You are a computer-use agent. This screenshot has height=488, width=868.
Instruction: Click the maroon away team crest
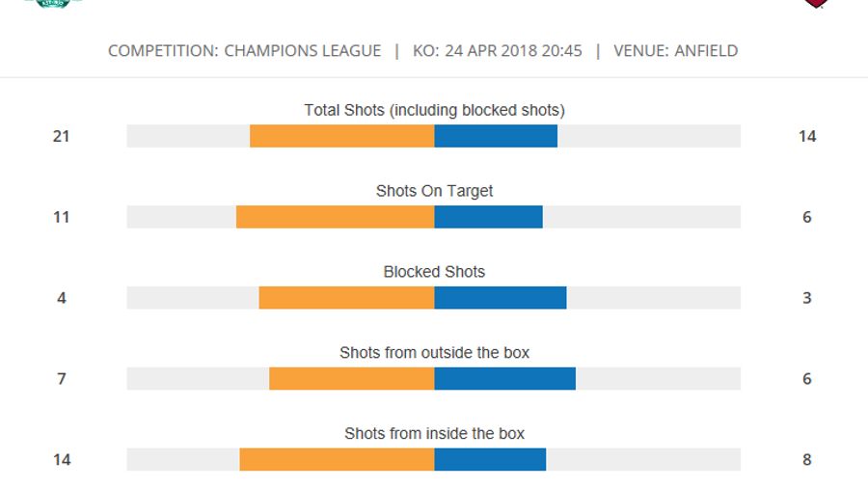pos(816,3)
